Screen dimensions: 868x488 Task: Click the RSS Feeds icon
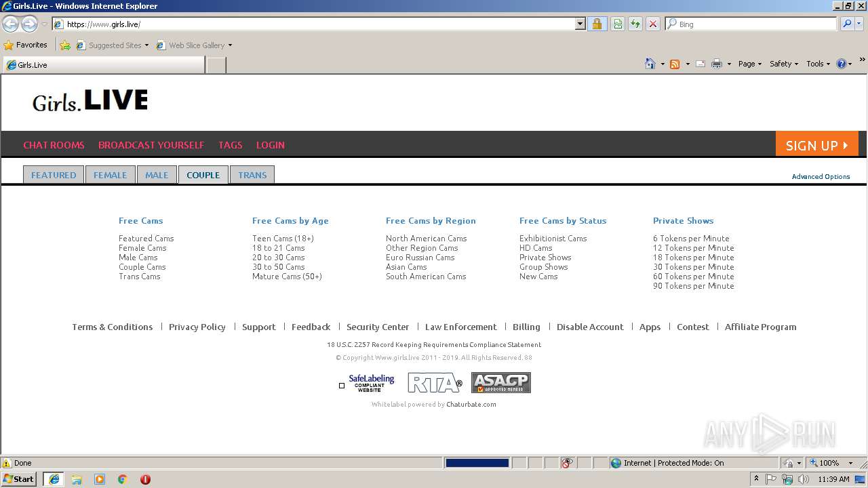coord(675,64)
